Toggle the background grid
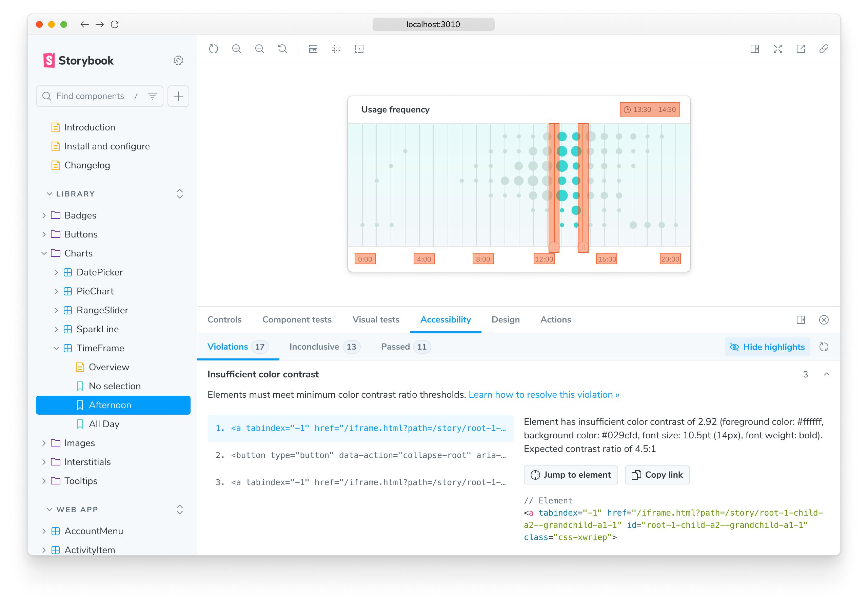The width and height of the screenshot is (868, 603). point(336,49)
